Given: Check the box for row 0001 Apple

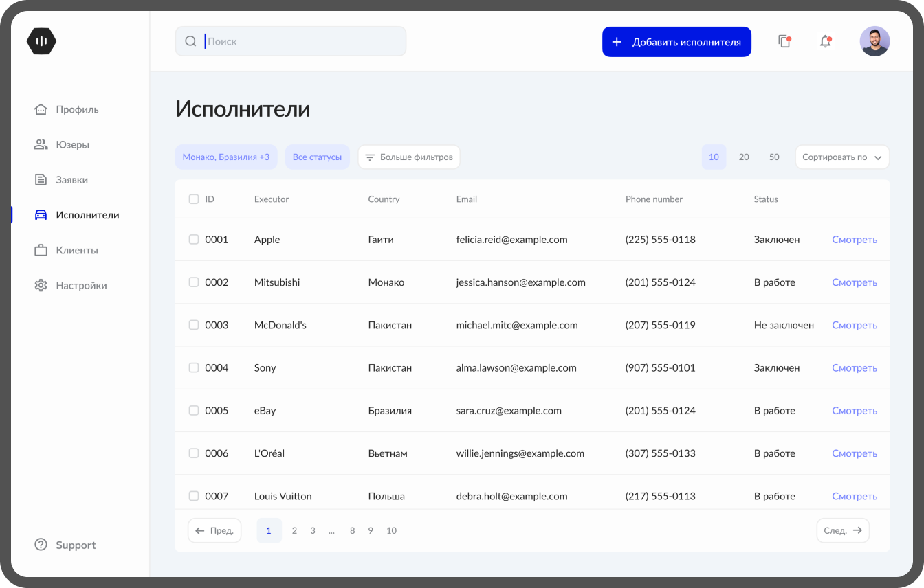Looking at the screenshot, I should point(194,240).
